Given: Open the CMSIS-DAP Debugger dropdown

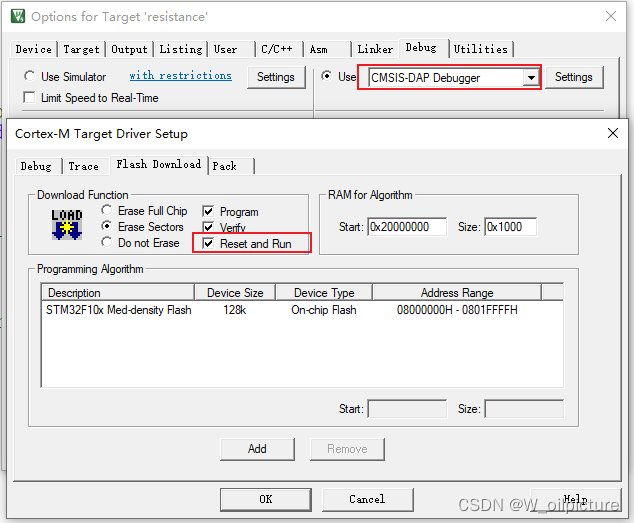Looking at the screenshot, I should click(531, 77).
